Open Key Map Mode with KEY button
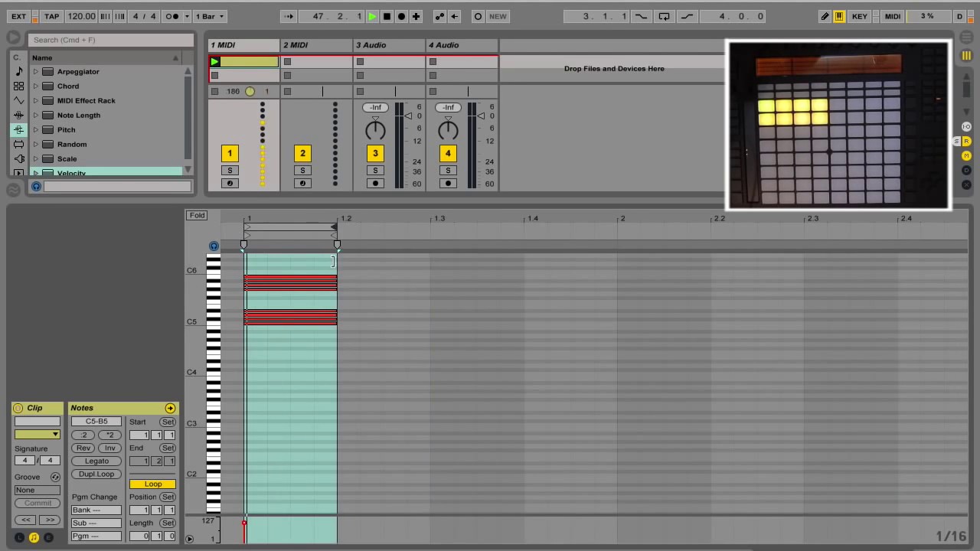980x551 pixels. [x=860, y=16]
